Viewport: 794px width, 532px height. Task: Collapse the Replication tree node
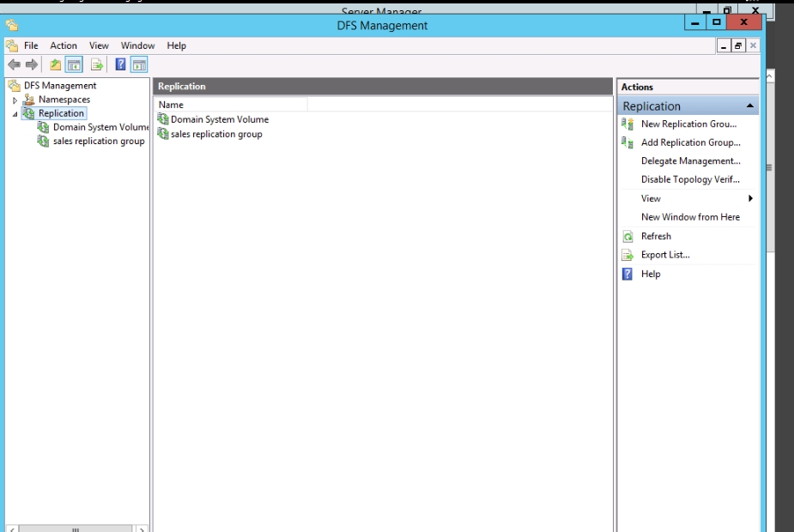coord(15,114)
